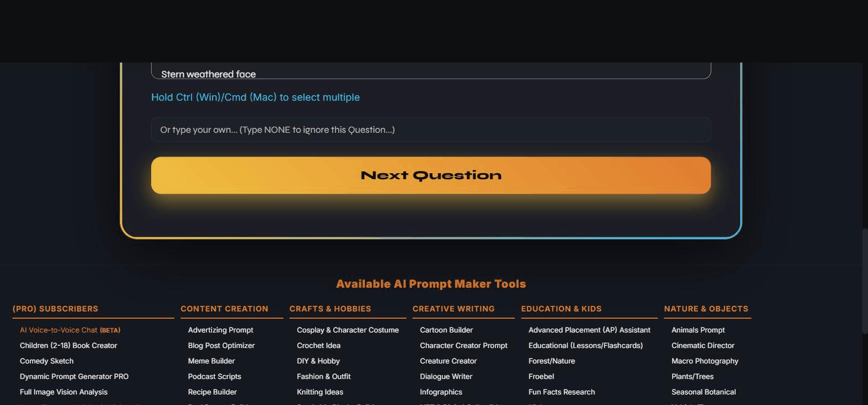The image size is (868, 405).
Task: Open Animals Prompt tool
Action: [x=698, y=330]
